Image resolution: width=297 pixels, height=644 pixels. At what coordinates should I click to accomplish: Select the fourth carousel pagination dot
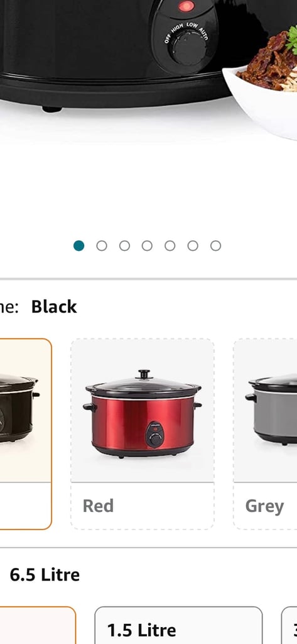click(148, 246)
